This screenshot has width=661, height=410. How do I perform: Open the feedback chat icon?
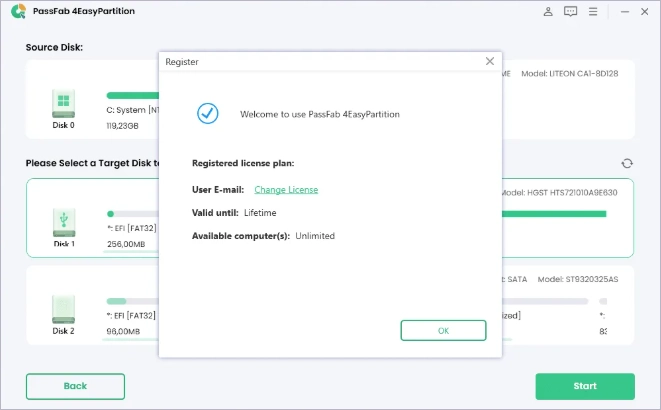570,12
